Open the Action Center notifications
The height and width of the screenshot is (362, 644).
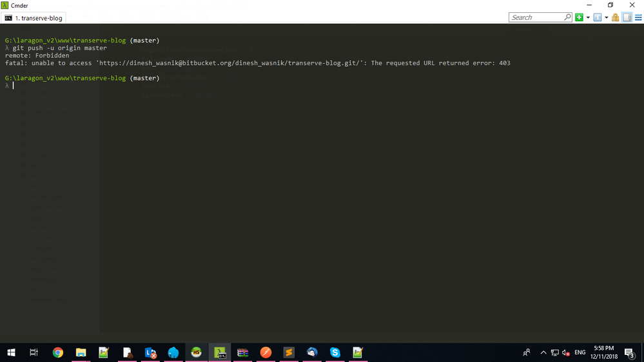tap(629, 352)
